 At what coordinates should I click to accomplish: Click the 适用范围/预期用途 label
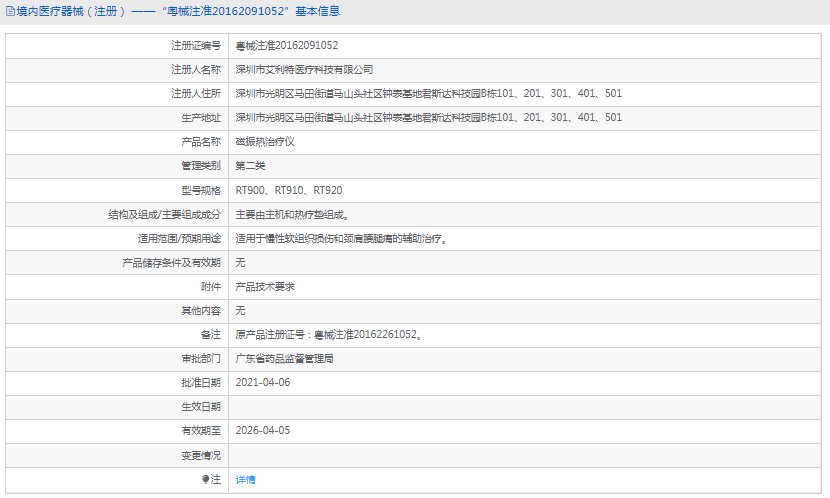pyautogui.click(x=179, y=239)
